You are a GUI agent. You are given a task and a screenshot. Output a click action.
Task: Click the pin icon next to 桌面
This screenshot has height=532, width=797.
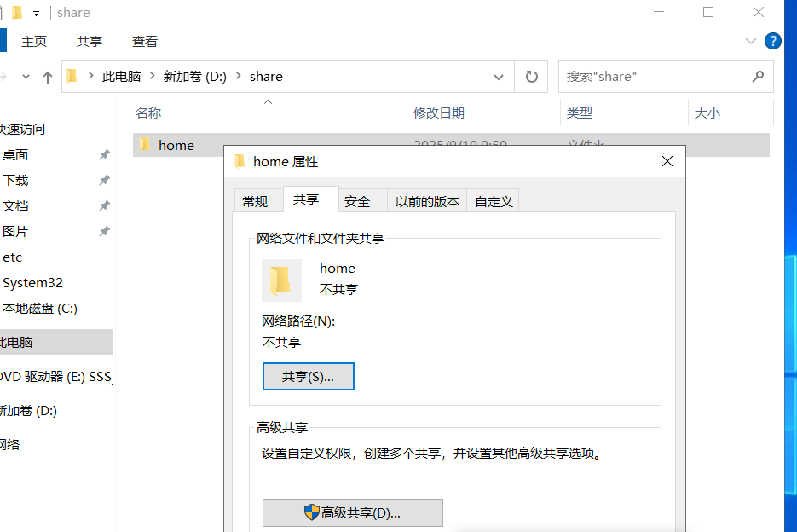(104, 154)
